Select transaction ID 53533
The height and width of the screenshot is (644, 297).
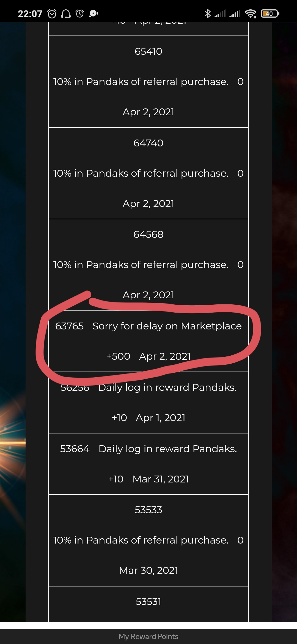tap(148, 510)
